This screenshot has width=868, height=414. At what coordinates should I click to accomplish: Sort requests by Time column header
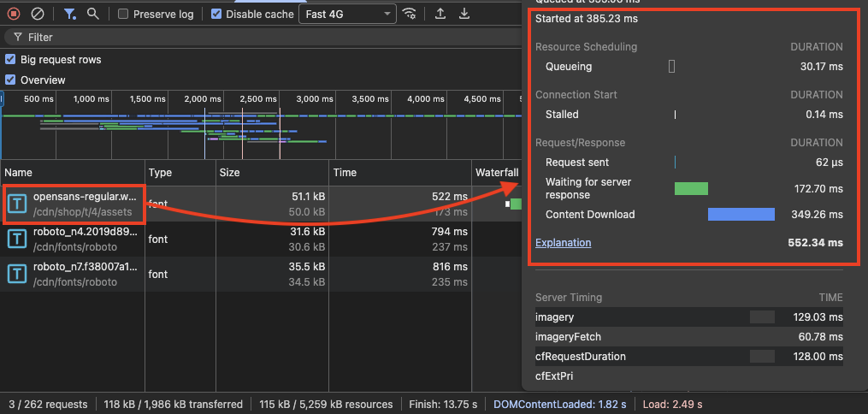(x=345, y=173)
